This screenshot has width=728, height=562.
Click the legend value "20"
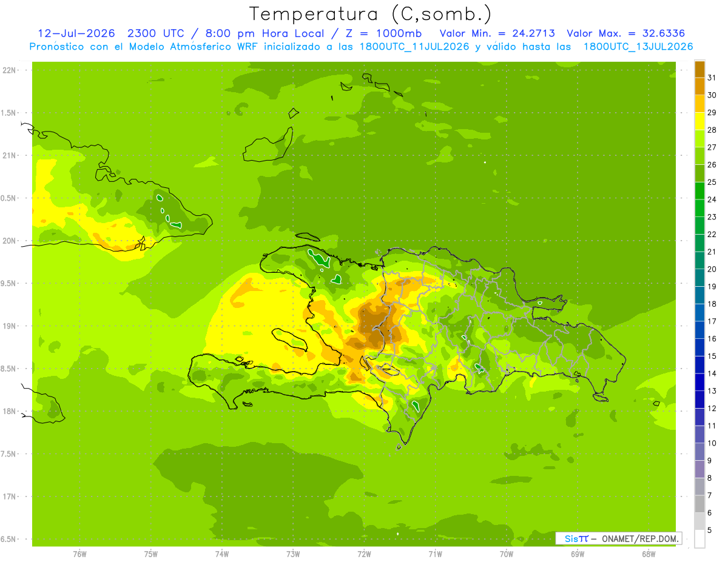coord(712,269)
